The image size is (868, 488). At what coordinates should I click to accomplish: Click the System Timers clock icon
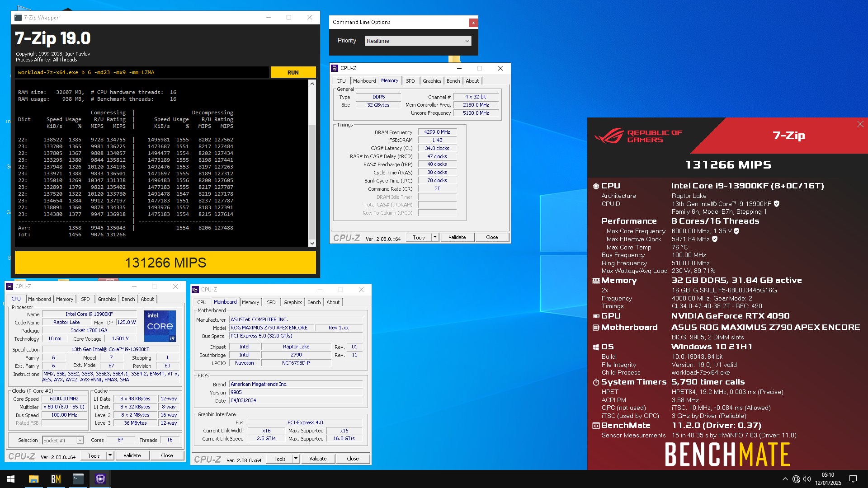click(596, 382)
